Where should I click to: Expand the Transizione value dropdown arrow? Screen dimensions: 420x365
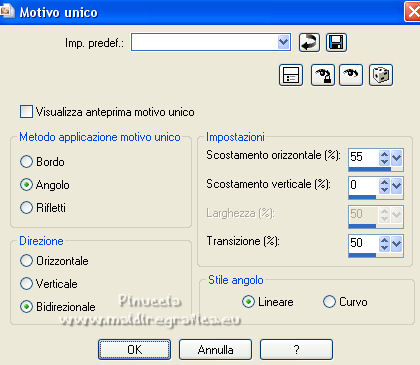(397, 243)
